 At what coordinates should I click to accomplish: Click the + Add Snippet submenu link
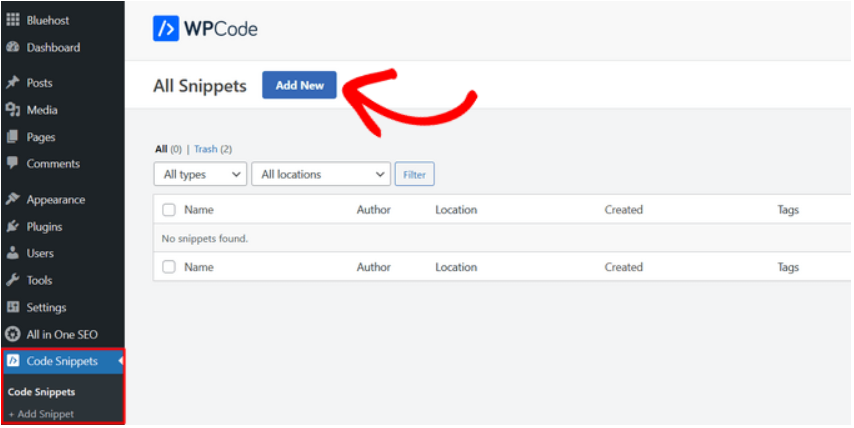point(41,414)
